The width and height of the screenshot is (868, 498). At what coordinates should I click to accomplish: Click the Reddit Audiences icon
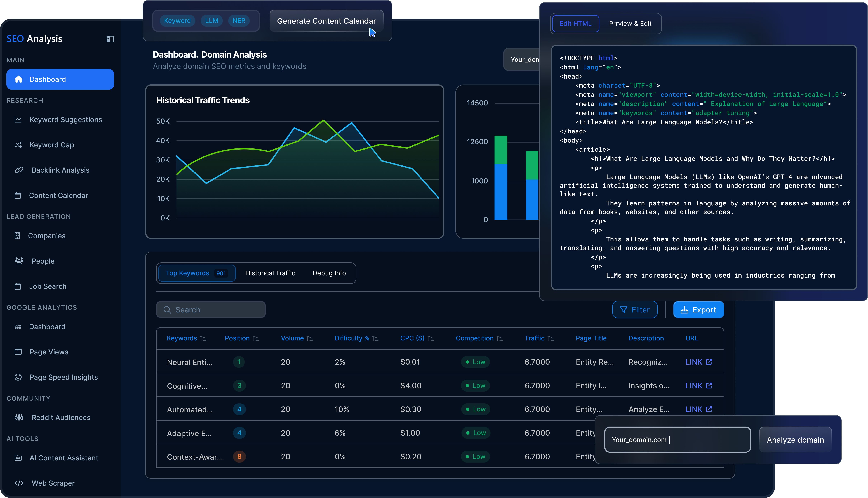point(19,418)
